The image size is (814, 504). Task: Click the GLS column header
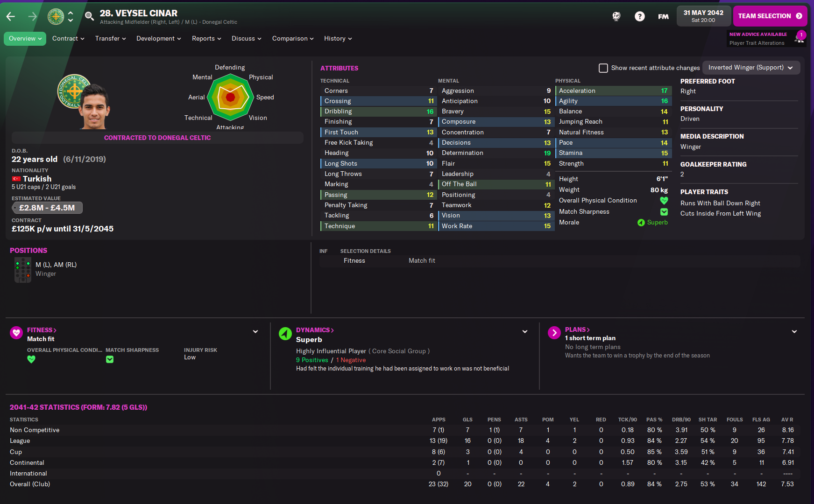pyautogui.click(x=467, y=420)
